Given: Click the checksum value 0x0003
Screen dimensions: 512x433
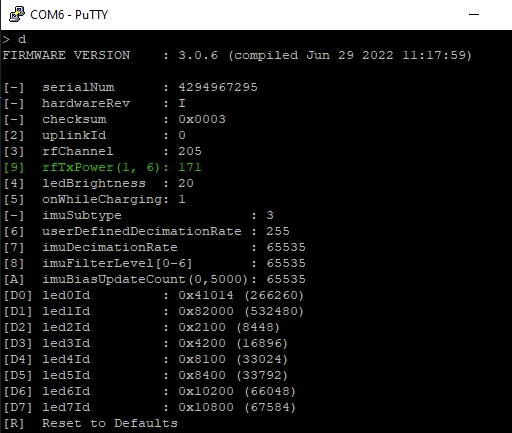Looking at the screenshot, I should [202, 119].
